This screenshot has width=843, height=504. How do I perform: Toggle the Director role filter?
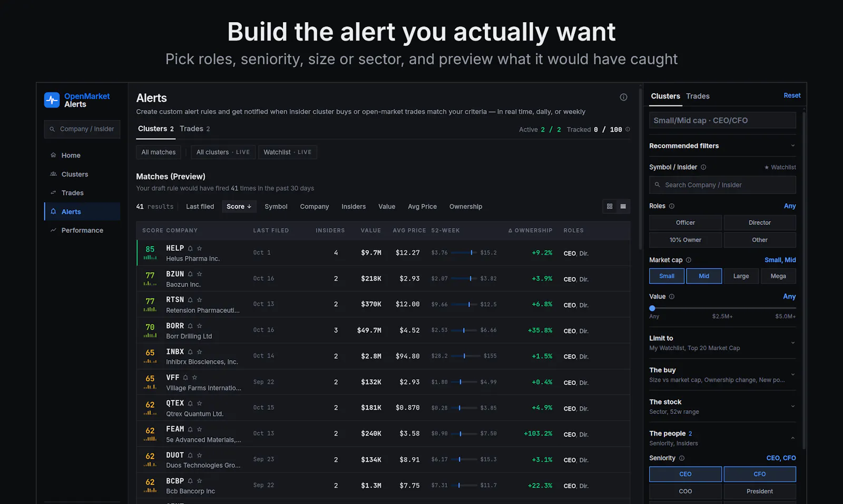(760, 223)
